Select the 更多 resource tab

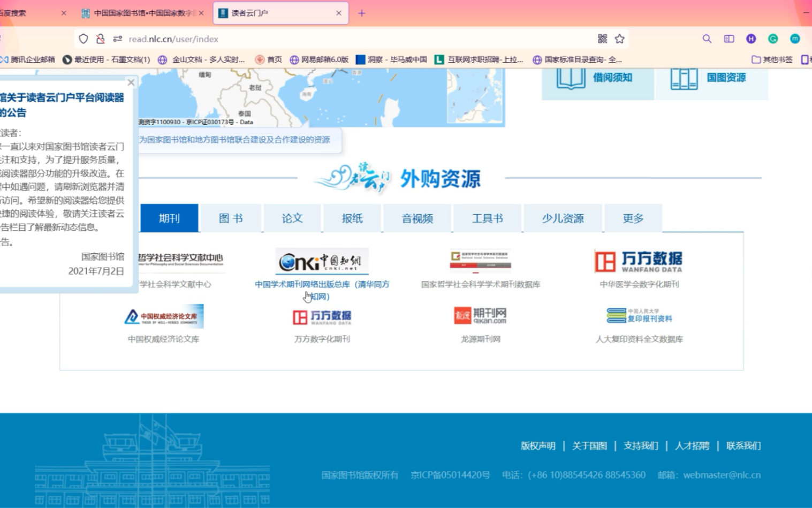pos(633,218)
